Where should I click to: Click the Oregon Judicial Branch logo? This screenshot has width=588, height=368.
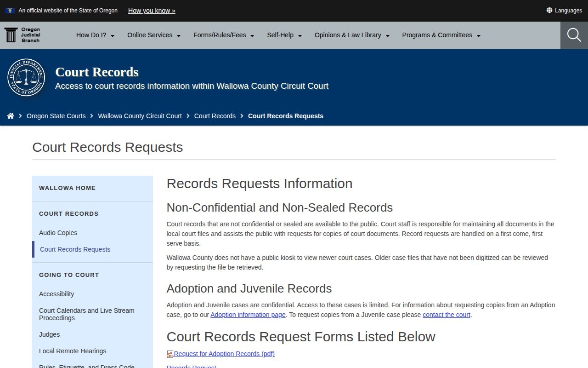23,35
